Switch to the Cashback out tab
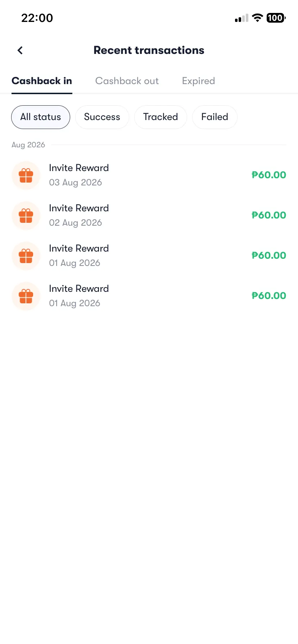The height and width of the screenshot is (644, 298). [x=127, y=81]
